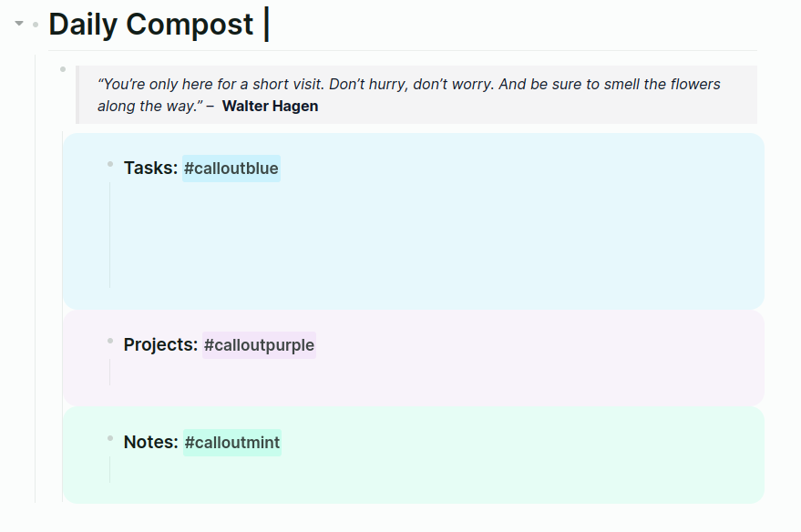
Task: Click the italic quote text
Action: click(x=408, y=85)
